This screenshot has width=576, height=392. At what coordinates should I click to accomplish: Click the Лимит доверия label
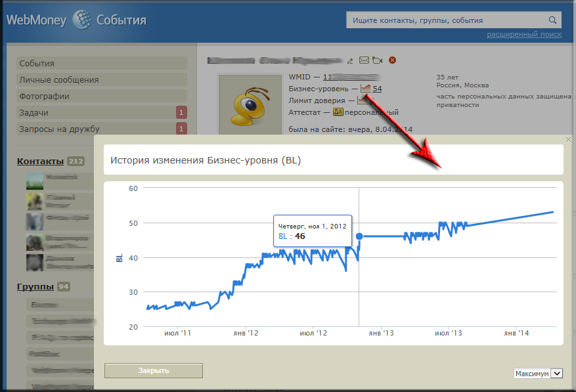pyautogui.click(x=317, y=100)
